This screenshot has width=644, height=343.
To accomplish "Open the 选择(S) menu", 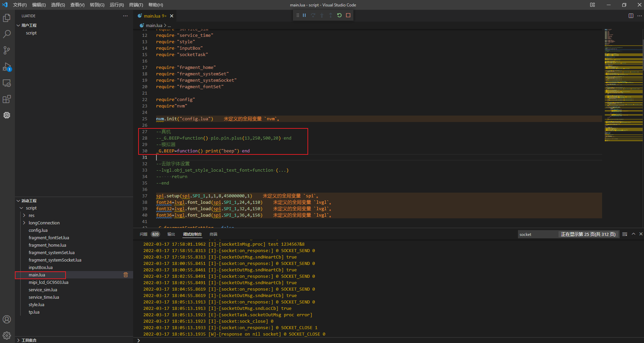I will (x=58, y=5).
